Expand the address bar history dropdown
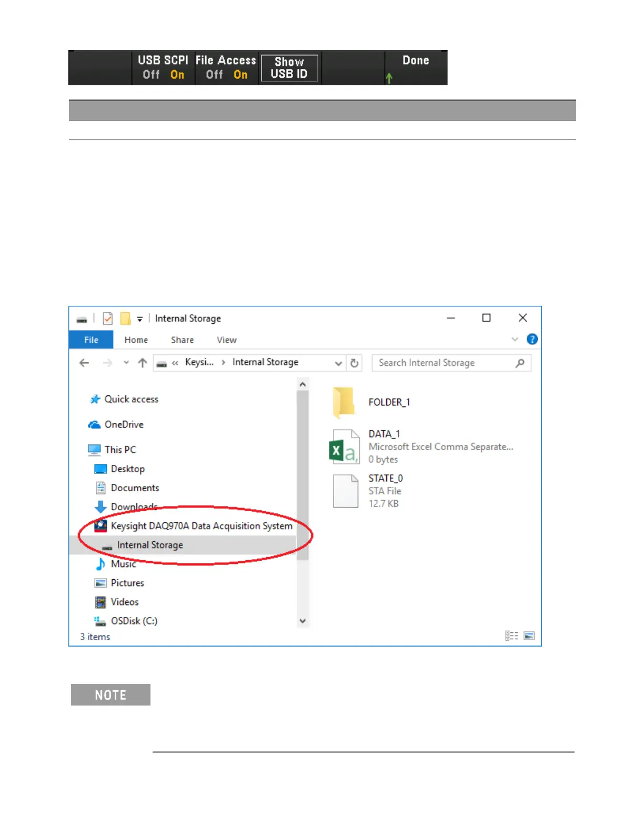The height and width of the screenshot is (834, 644). pyautogui.click(x=338, y=363)
